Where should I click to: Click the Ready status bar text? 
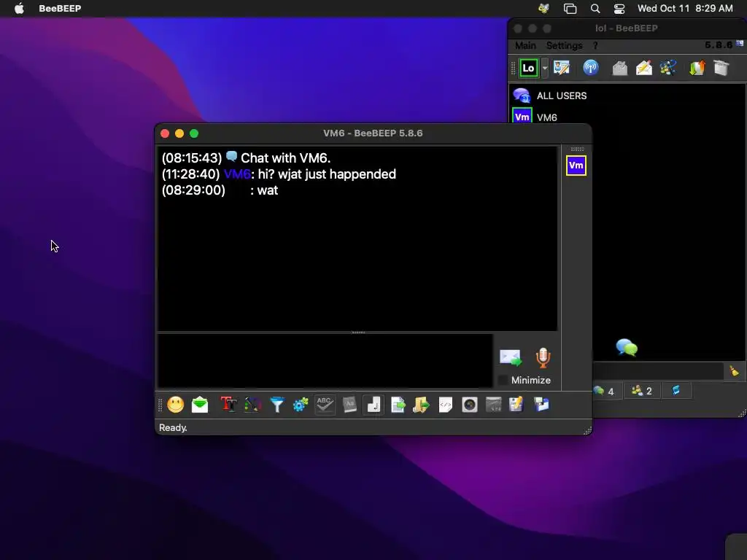click(173, 427)
